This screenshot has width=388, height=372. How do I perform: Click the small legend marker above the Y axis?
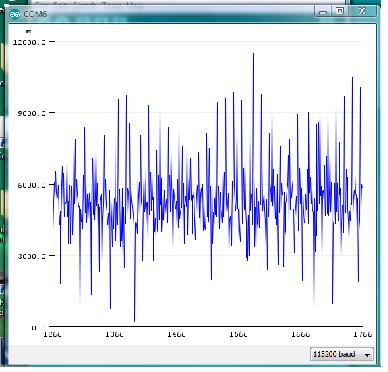pos(28,31)
